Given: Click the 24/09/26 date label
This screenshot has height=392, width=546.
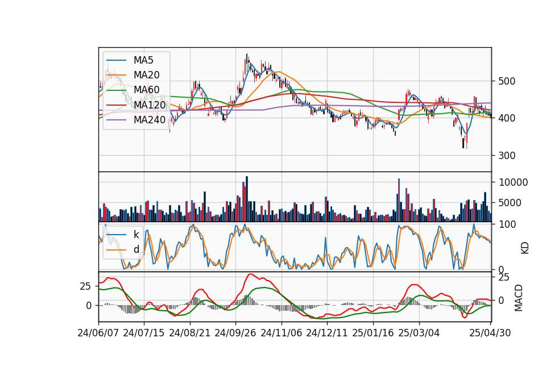Looking at the screenshot, I should [x=235, y=333].
